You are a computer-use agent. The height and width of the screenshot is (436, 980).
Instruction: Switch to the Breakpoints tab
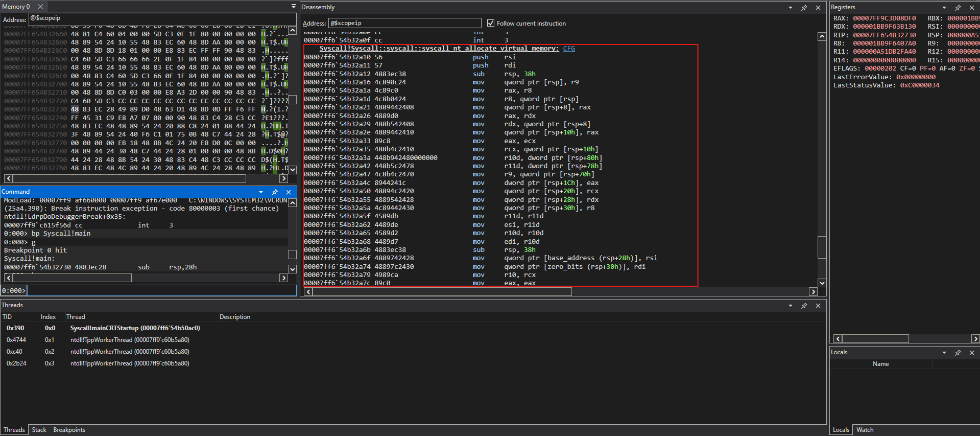pos(69,430)
